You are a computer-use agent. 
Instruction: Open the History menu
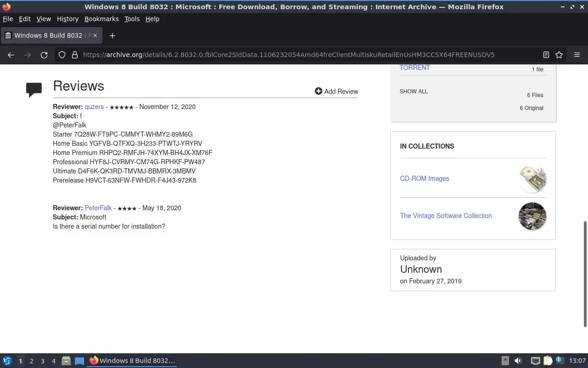pyautogui.click(x=68, y=19)
